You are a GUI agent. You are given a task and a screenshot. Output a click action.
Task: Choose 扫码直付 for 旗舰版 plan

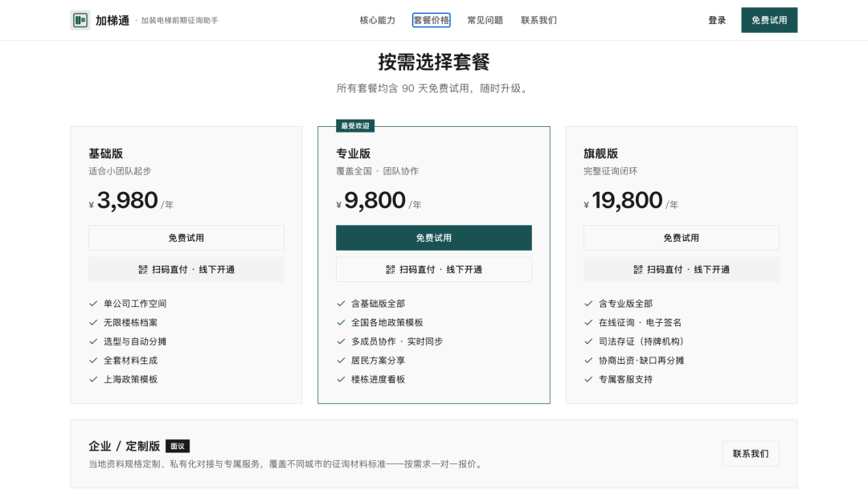coord(682,269)
